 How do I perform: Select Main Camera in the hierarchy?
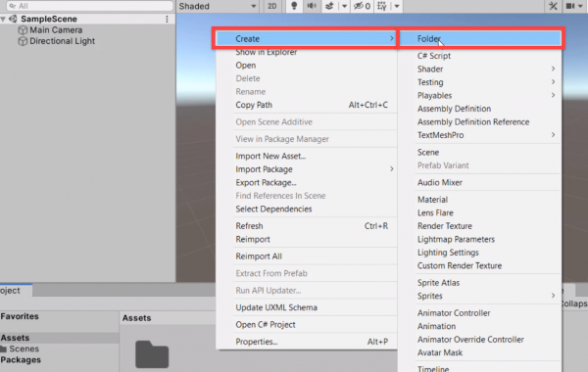point(56,30)
